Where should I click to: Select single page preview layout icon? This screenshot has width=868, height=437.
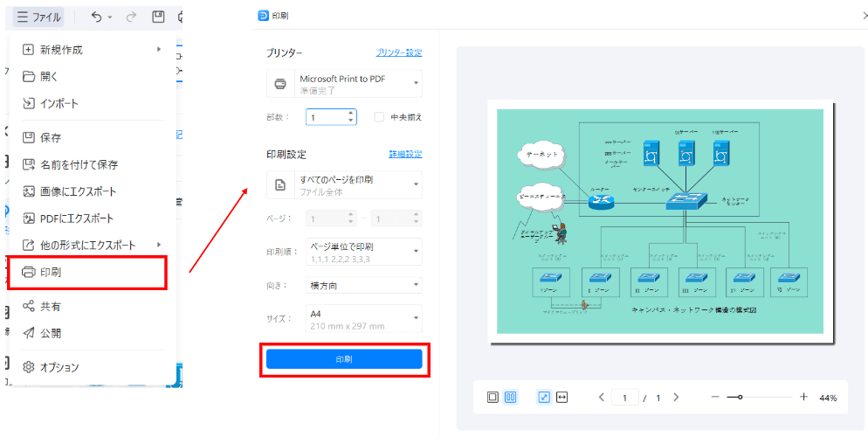click(x=493, y=397)
